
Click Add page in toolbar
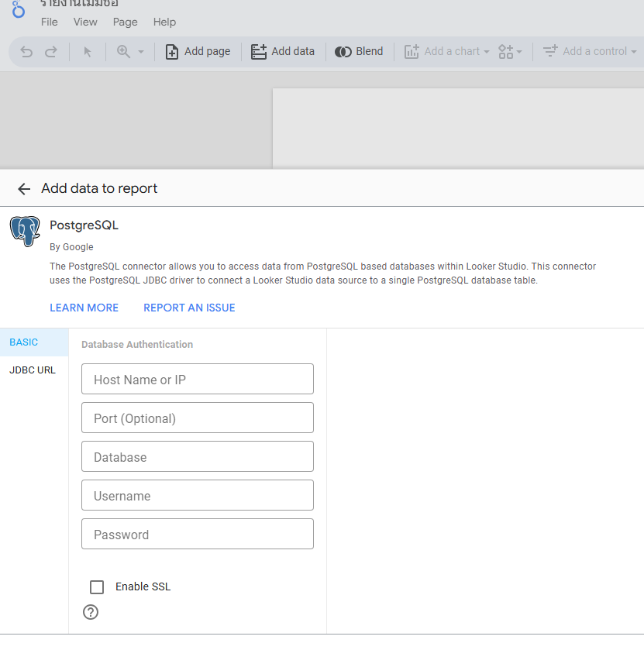click(x=198, y=51)
